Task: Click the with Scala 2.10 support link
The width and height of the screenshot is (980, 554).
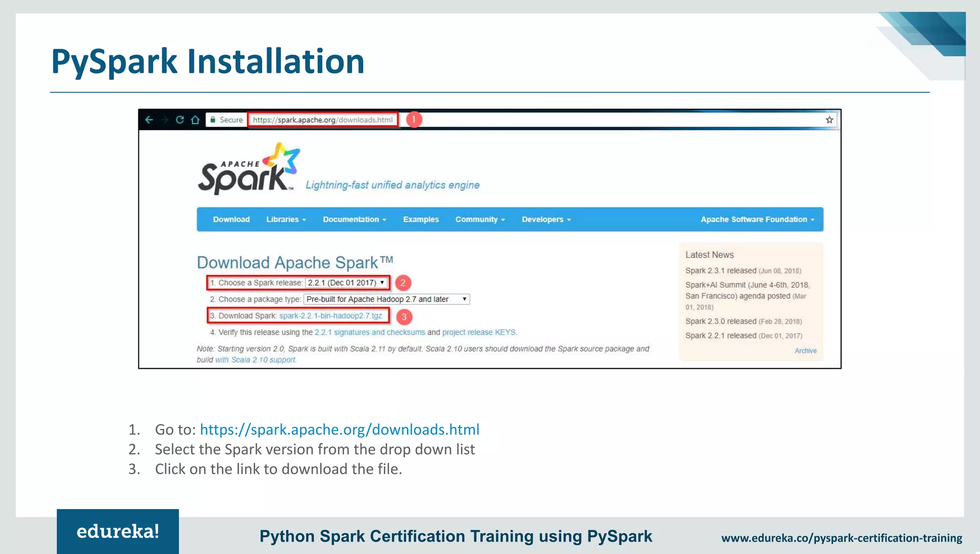Action: [256, 360]
